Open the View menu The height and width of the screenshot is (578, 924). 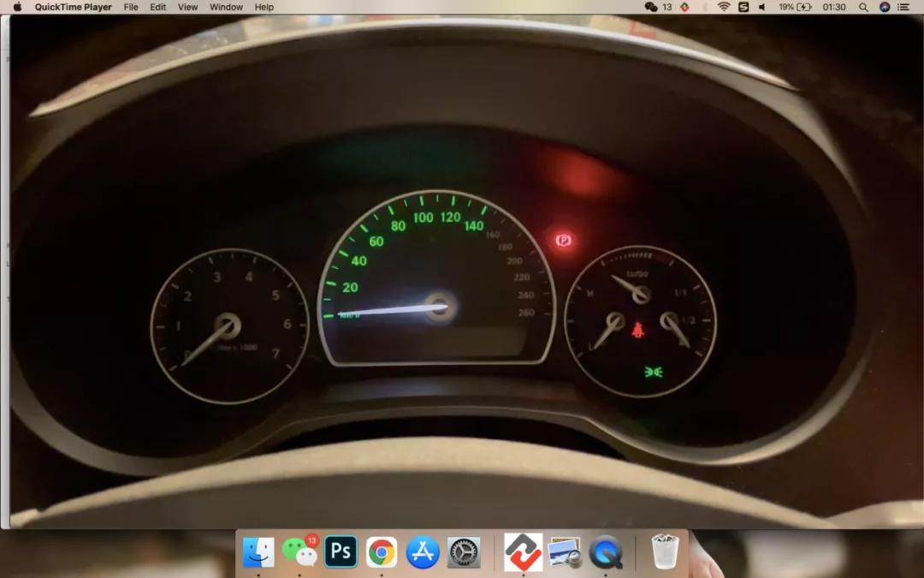click(187, 7)
